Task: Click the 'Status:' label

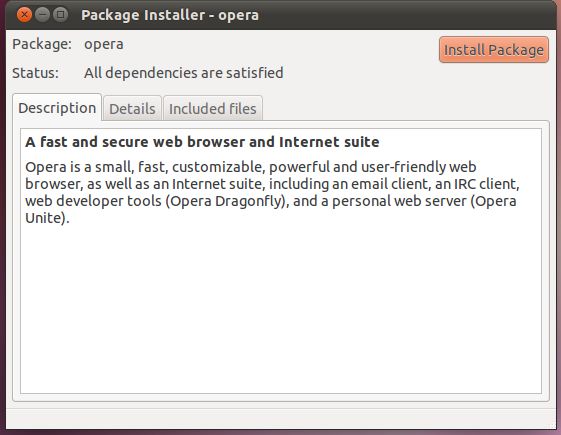Action: click(x=35, y=73)
